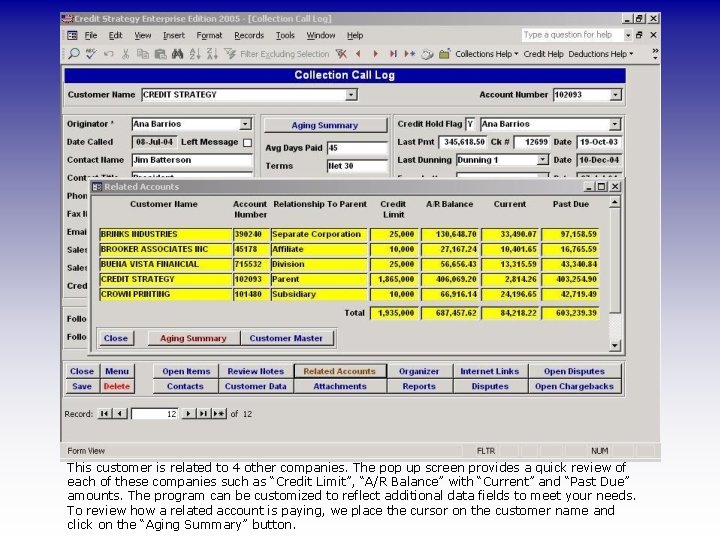
Task: Click the cut scissors icon
Action: [x=125, y=54]
